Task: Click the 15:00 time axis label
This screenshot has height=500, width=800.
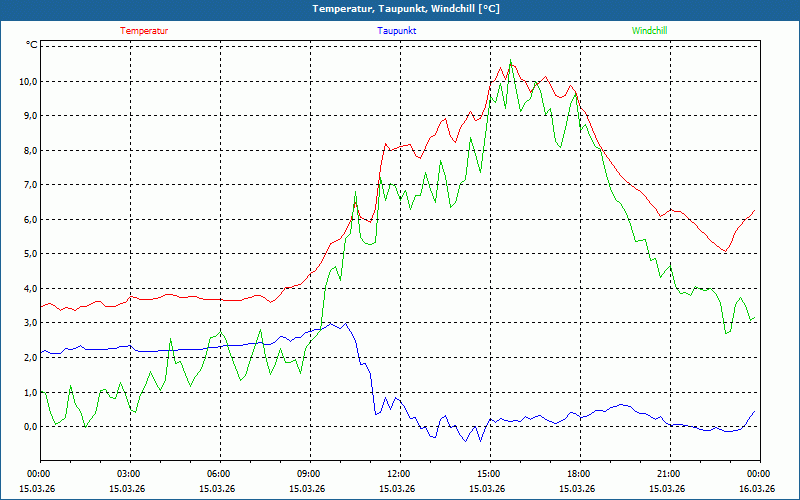Action: [x=488, y=474]
